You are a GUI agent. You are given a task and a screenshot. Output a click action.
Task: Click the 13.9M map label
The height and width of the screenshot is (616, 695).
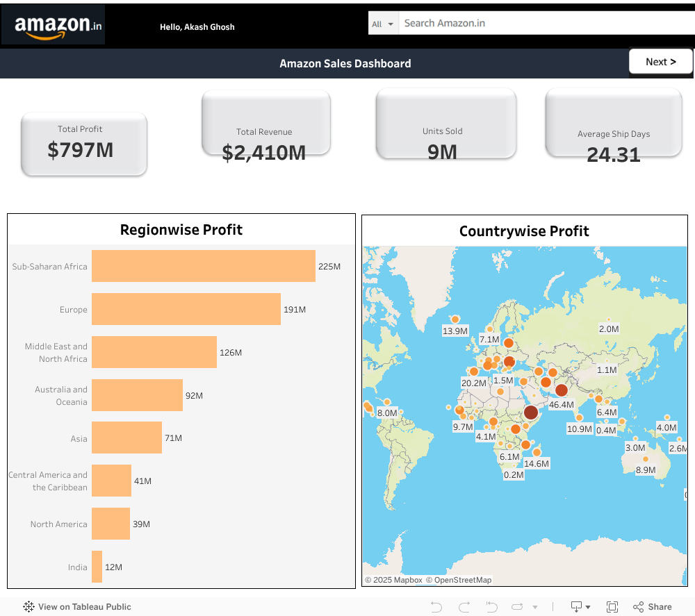click(455, 331)
